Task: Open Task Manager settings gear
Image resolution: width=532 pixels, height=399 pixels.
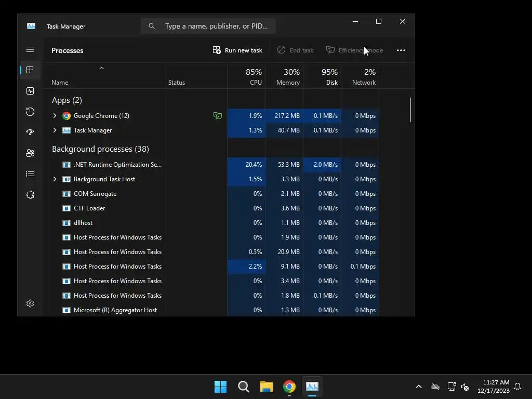Action: point(30,303)
